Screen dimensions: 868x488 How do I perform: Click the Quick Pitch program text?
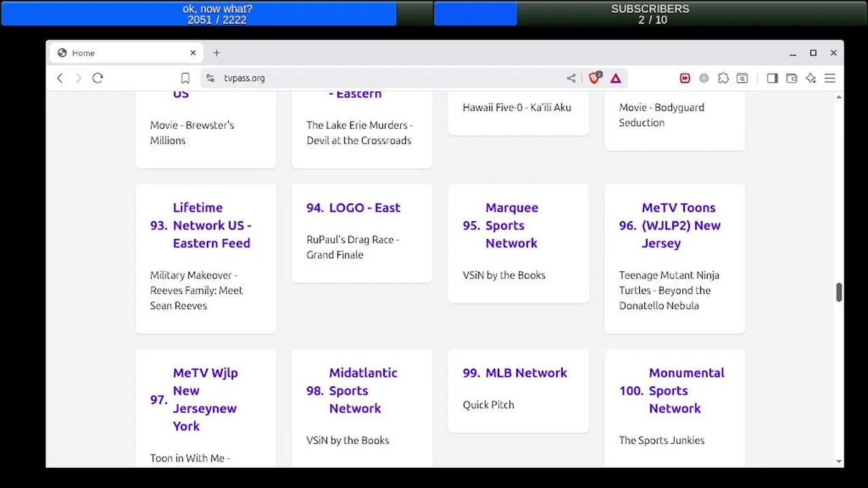[488, 405]
